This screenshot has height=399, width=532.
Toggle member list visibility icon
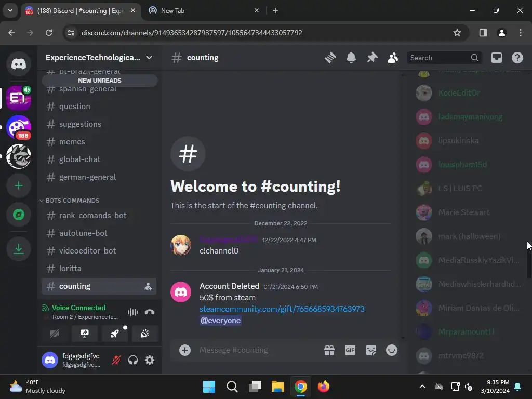click(x=393, y=58)
